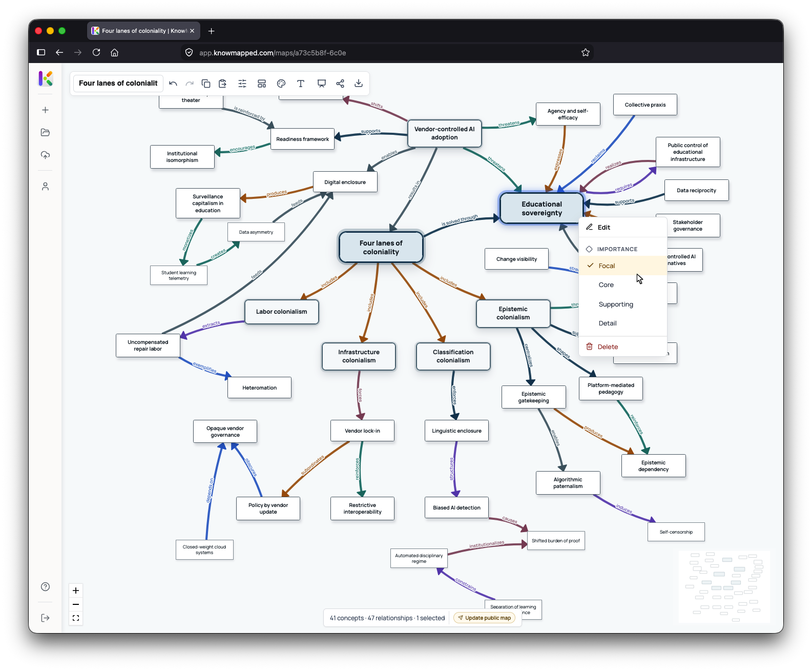The height and width of the screenshot is (671, 812).
Task: Select the Educational sovereignty node
Action: pos(542,209)
